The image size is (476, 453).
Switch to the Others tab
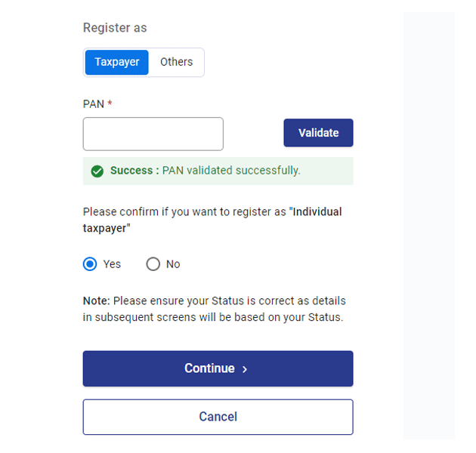coord(176,63)
